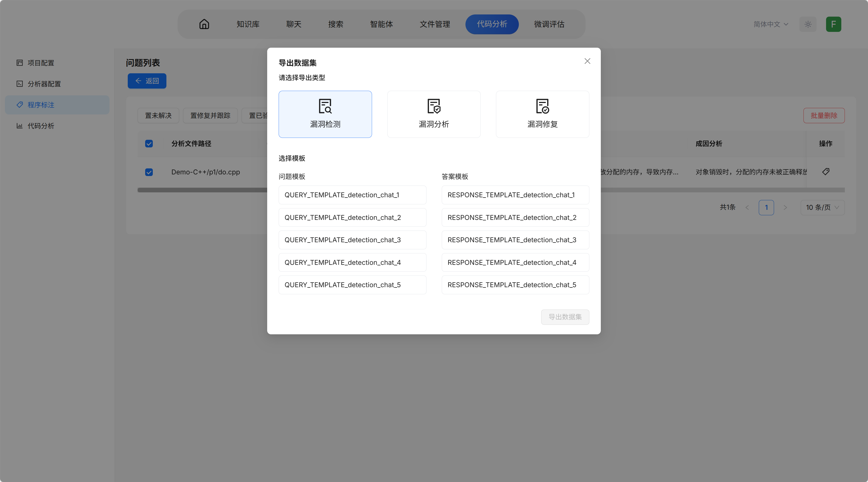868x482 pixels.
Task: Uncheck the select-all checkbox in the table header
Action: 149,144
